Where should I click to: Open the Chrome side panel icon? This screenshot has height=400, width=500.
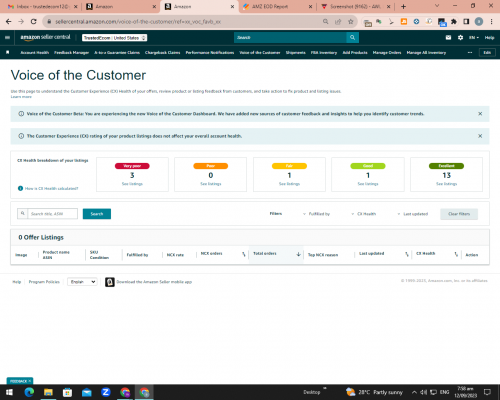click(466, 22)
